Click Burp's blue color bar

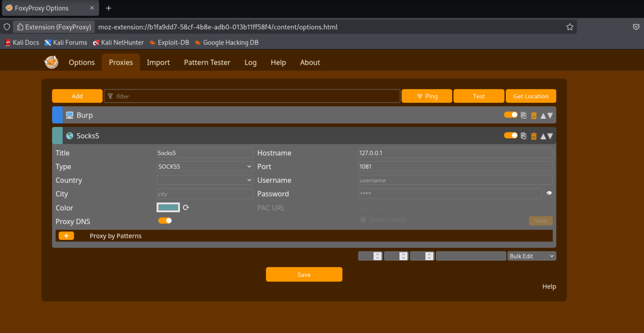click(x=57, y=115)
